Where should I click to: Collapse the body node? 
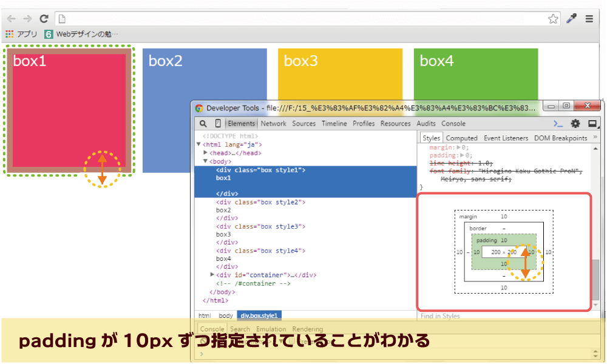[x=206, y=161]
